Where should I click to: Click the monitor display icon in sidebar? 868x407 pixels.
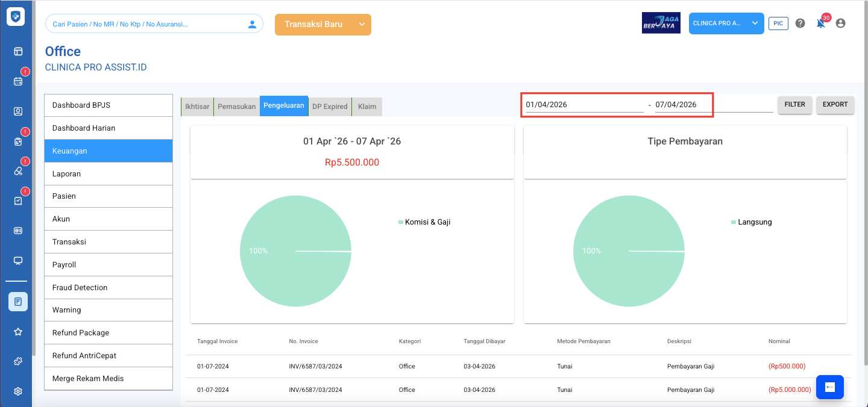pyautogui.click(x=18, y=261)
